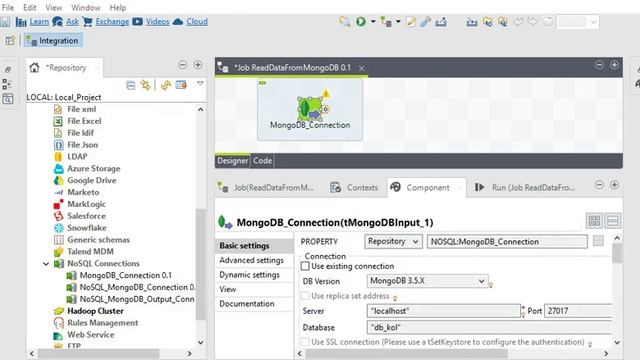Select Google Drive in the tree
Screen dimensions: 640x360
tap(91, 180)
